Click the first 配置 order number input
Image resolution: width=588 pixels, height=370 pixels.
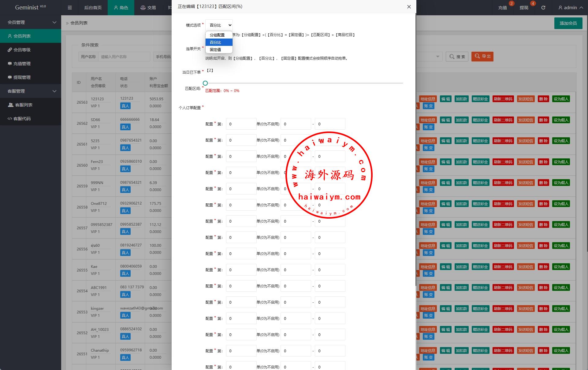pyautogui.click(x=241, y=124)
